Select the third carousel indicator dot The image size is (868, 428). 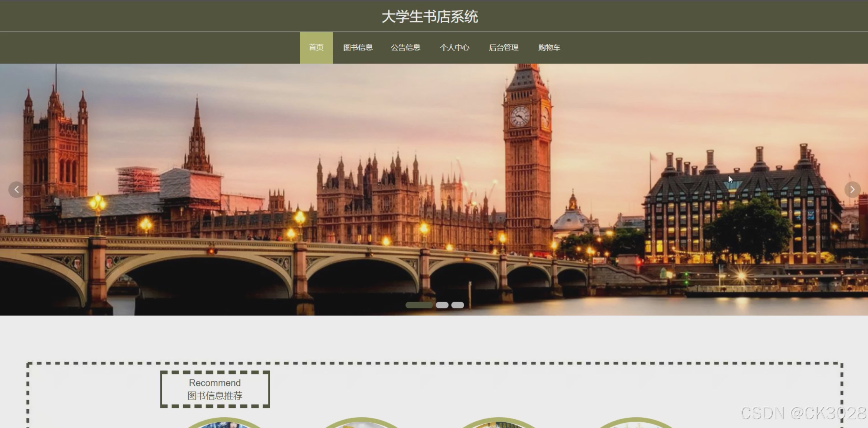[x=458, y=305]
